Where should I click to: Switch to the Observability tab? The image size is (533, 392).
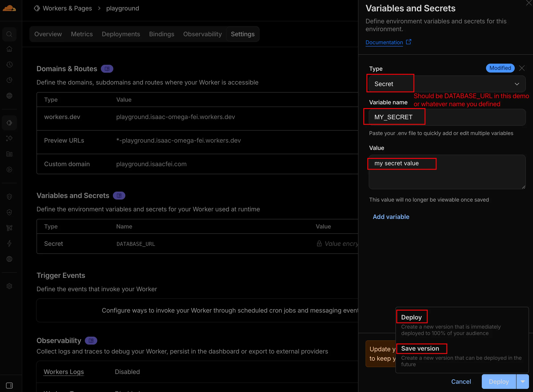coord(202,34)
